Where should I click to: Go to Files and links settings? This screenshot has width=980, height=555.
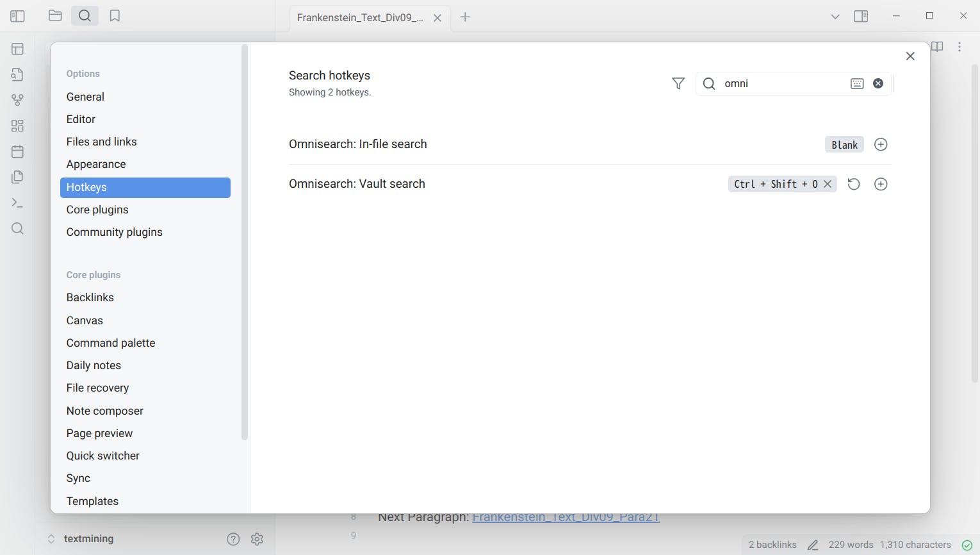coord(145,142)
